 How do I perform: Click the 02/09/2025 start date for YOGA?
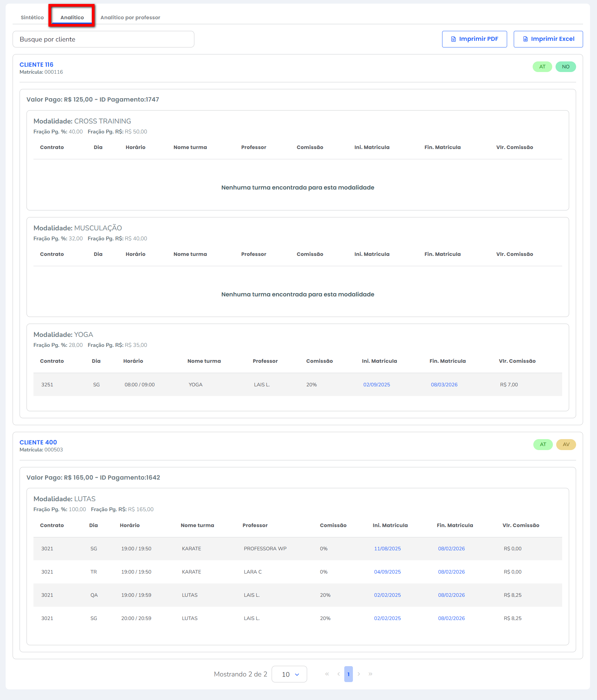point(376,384)
